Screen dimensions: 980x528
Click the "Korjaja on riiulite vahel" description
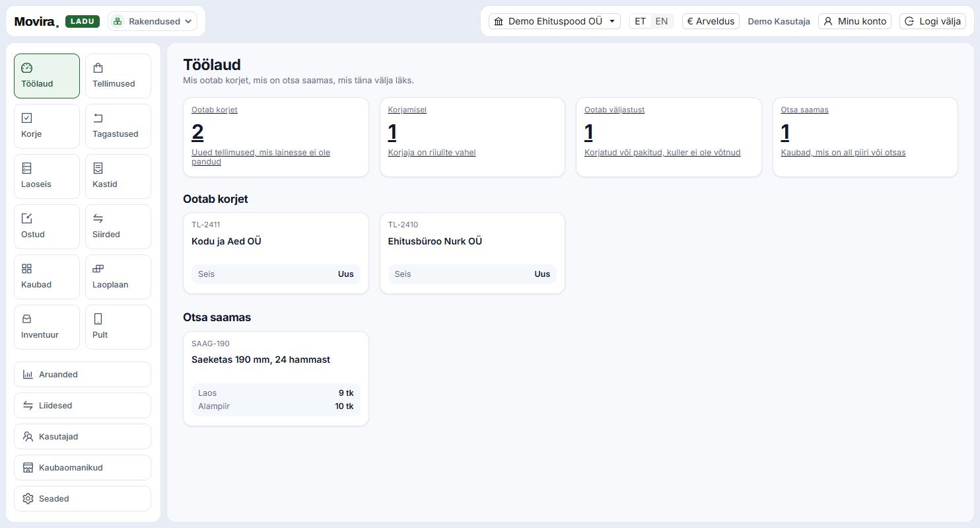pos(432,153)
